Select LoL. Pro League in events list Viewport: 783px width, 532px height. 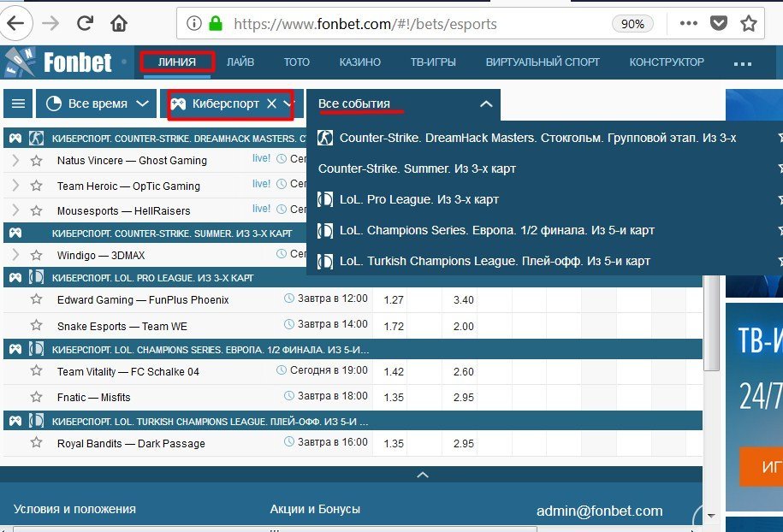[408, 199]
